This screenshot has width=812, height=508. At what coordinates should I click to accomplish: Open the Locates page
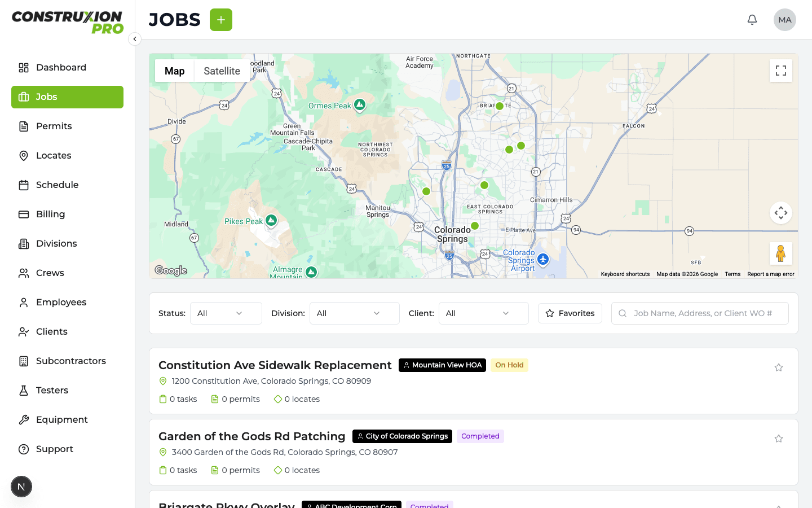[67, 156]
